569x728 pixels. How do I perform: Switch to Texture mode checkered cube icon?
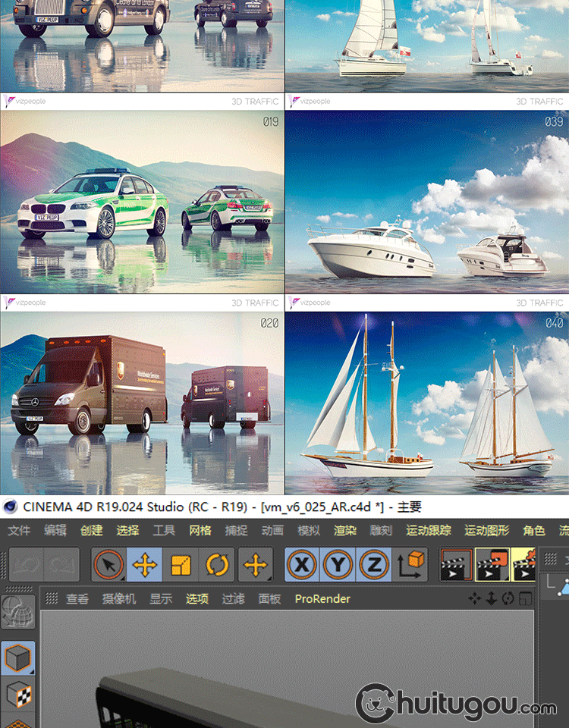(x=18, y=695)
